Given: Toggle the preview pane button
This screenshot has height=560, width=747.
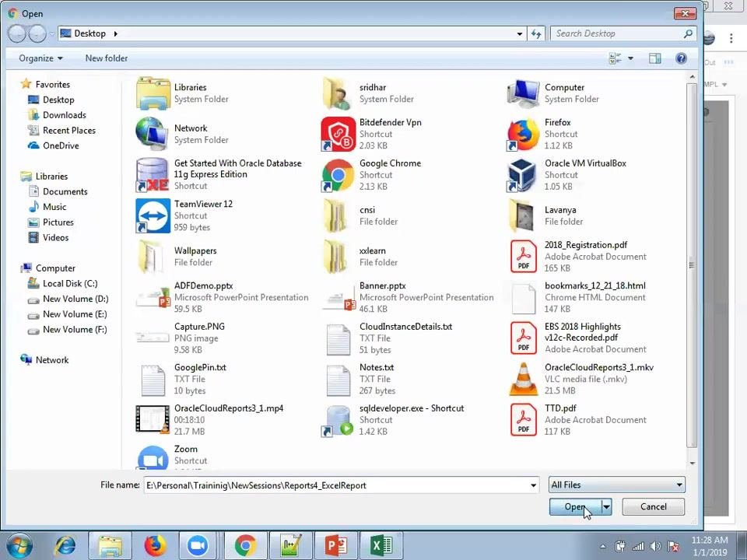Looking at the screenshot, I should pyautogui.click(x=655, y=58).
